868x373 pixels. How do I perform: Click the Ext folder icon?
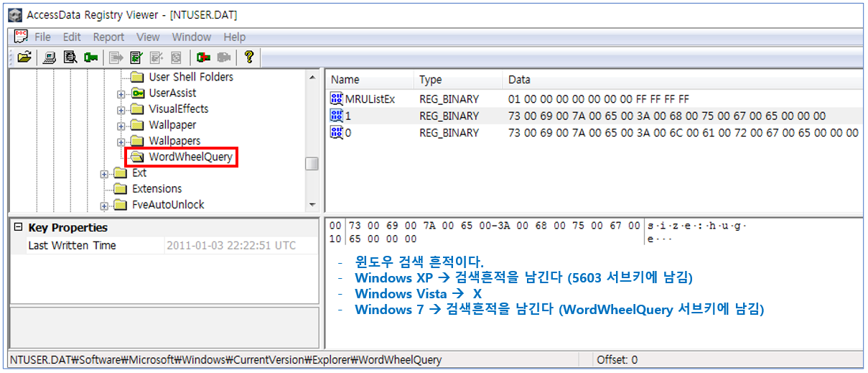pyautogui.click(x=121, y=172)
